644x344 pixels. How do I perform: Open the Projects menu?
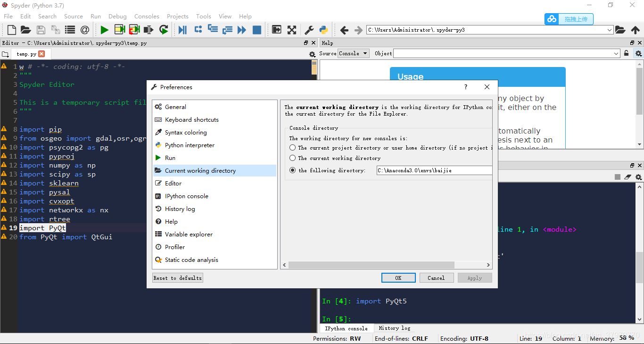click(177, 16)
